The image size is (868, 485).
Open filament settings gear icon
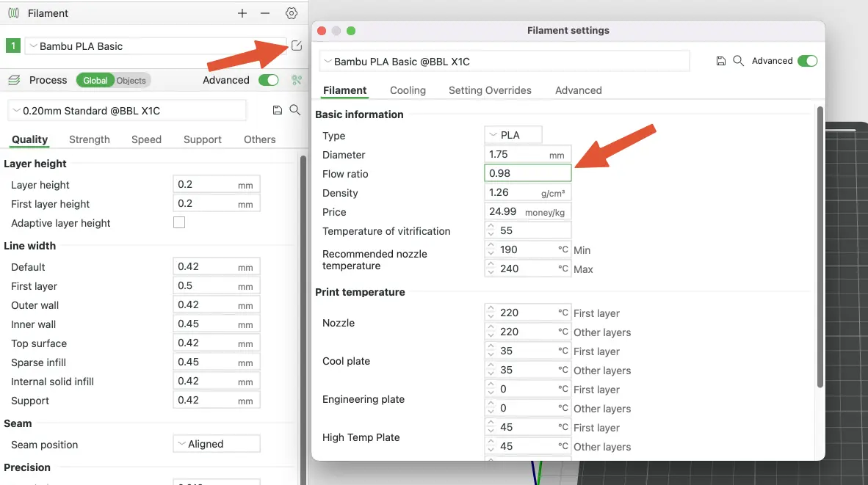(292, 13)
